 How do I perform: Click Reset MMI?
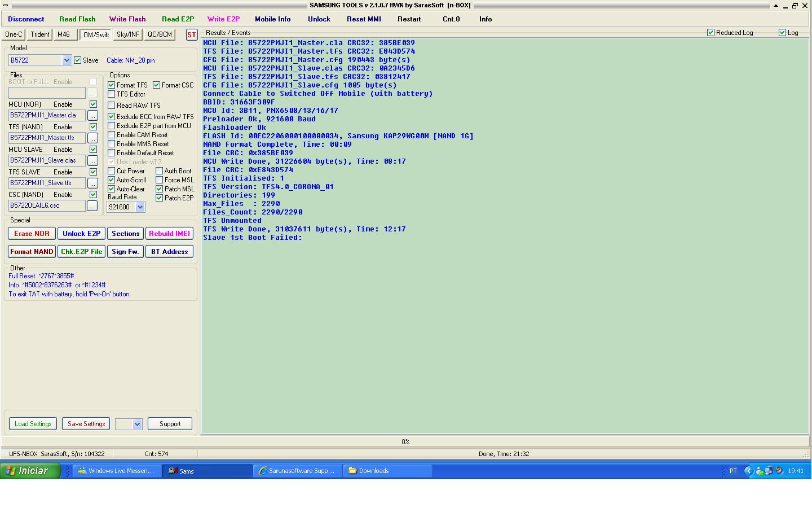364,19
